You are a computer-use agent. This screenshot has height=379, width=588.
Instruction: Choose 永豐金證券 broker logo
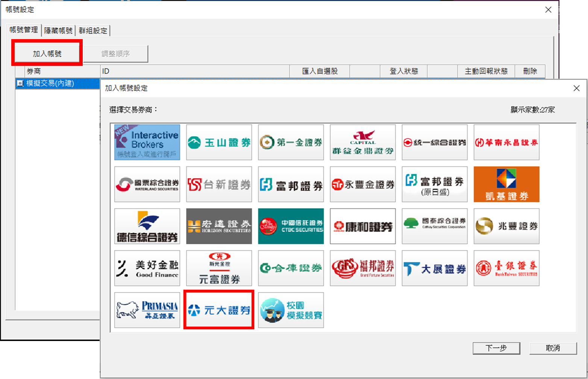tap(363, 184)
